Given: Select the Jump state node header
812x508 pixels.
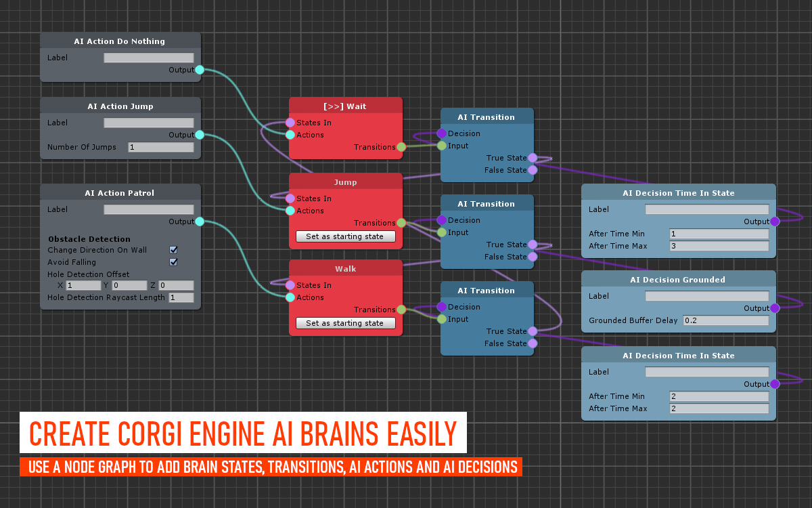Looking at the screenshot, I should (346, 182).
